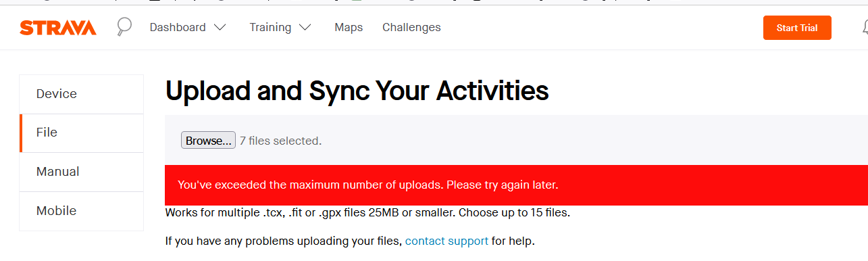Expand the Training dropdown chevron
Viewport: 868px width, 261px height.
click(305, 28)
